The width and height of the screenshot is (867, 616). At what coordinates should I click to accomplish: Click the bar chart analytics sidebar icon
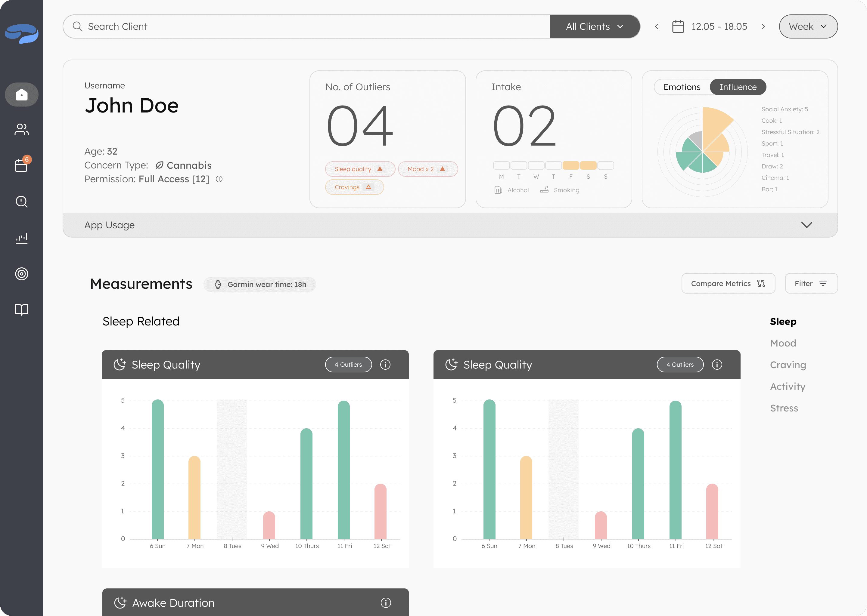click(x=22, y=238)
